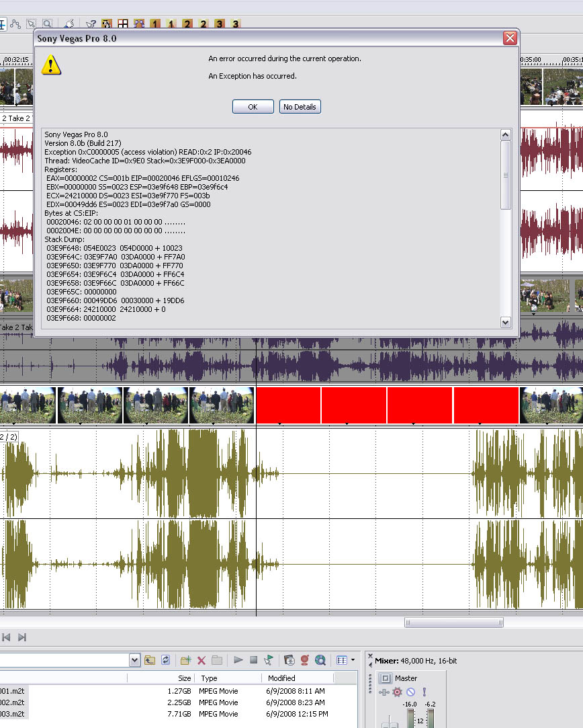Click the No Details button
The image size is (583, 728).
300,107
